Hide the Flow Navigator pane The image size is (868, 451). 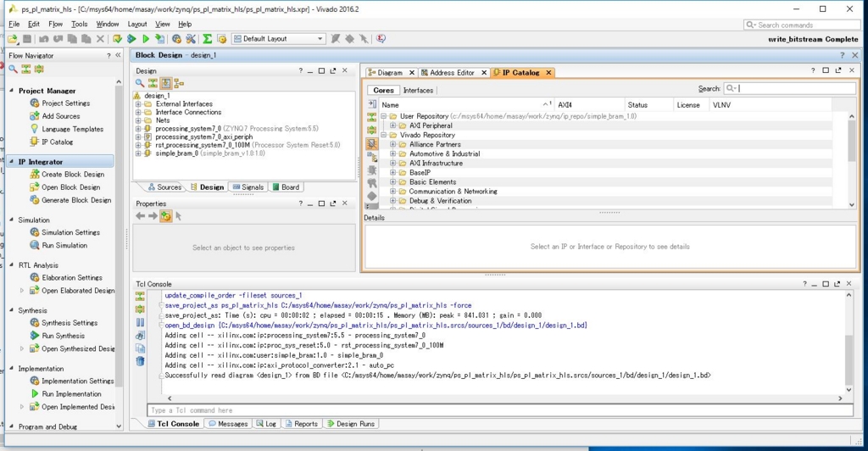118,55
